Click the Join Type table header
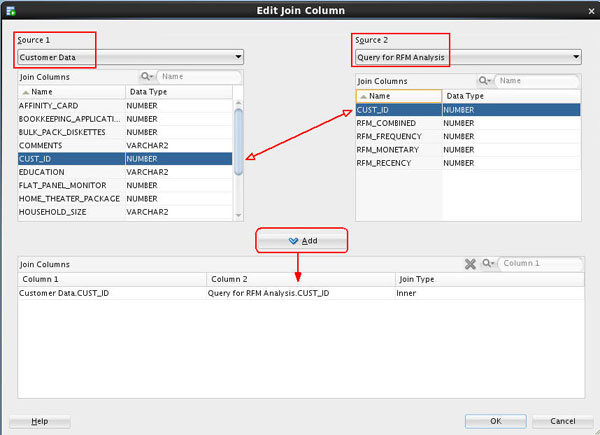The image size is (600, 435). pyautogui.click(x=490, y=279)
